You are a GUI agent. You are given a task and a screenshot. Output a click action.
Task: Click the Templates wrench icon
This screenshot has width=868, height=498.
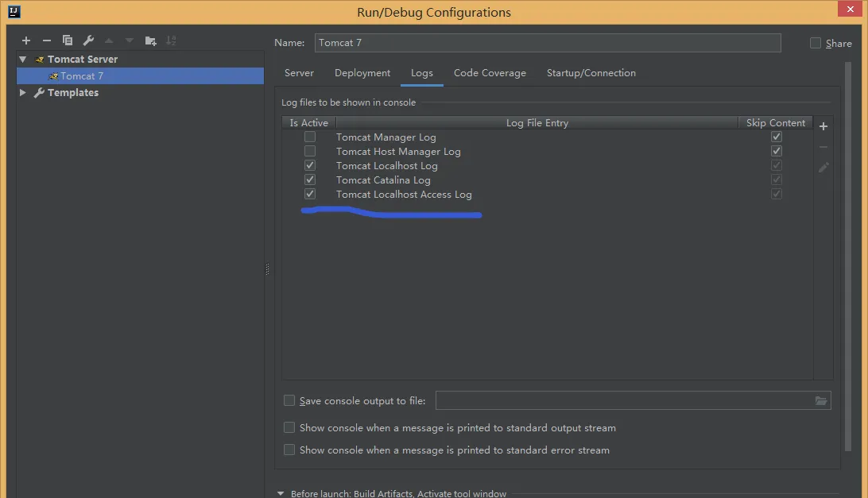[39, 92]
